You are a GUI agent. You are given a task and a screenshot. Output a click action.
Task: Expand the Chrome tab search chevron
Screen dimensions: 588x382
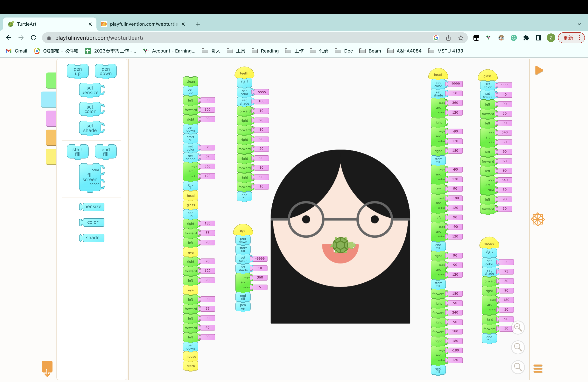tap(579, 24)
